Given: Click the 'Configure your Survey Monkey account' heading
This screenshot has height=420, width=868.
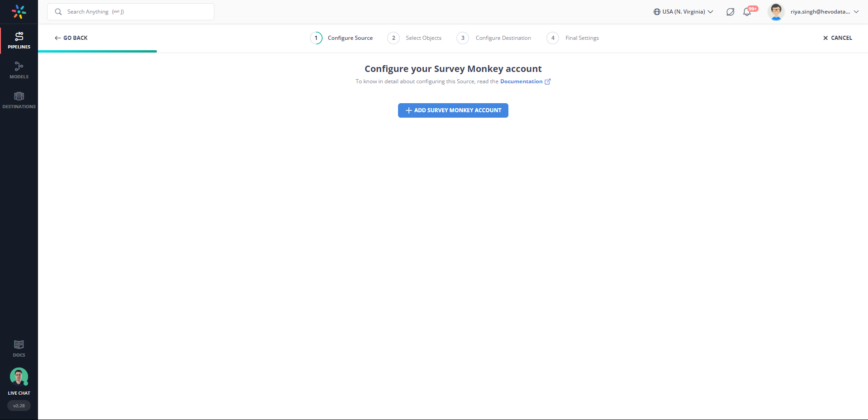Looking at the screenshot, I should (453, 69).
